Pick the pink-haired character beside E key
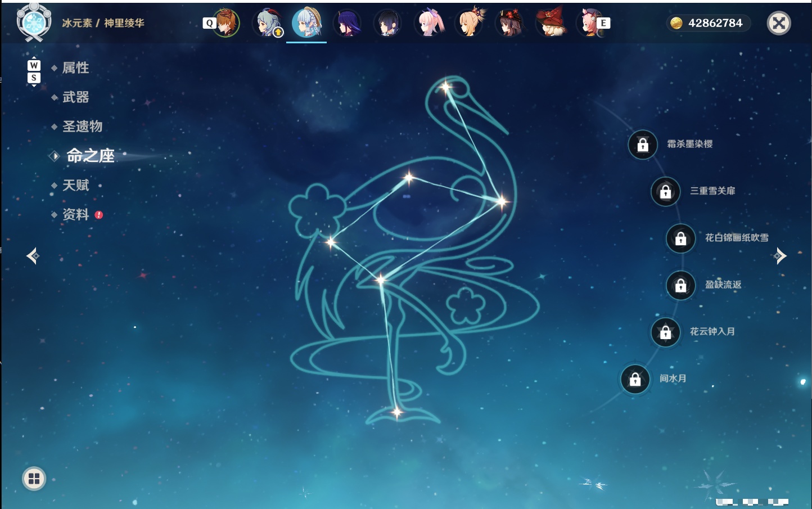 tap(589, 23)
